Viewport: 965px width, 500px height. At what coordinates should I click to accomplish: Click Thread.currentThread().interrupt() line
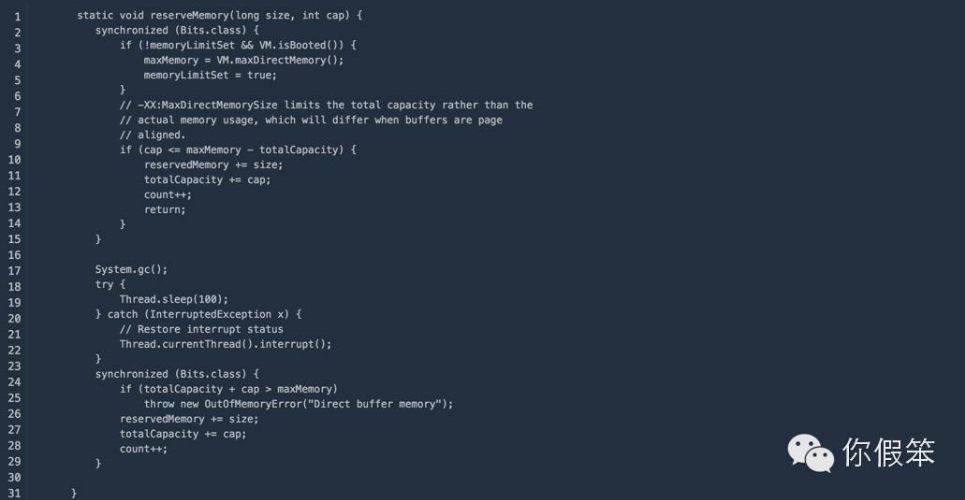tap(225, 344)
